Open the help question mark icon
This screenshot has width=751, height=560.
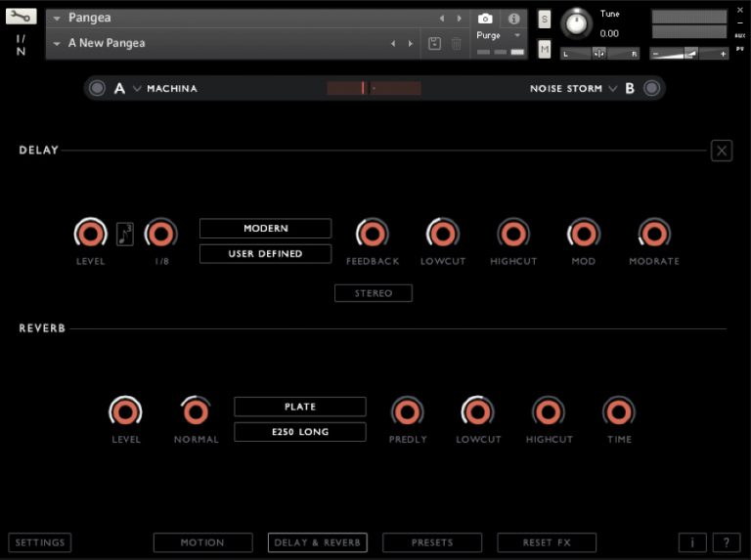click(727, 542)
